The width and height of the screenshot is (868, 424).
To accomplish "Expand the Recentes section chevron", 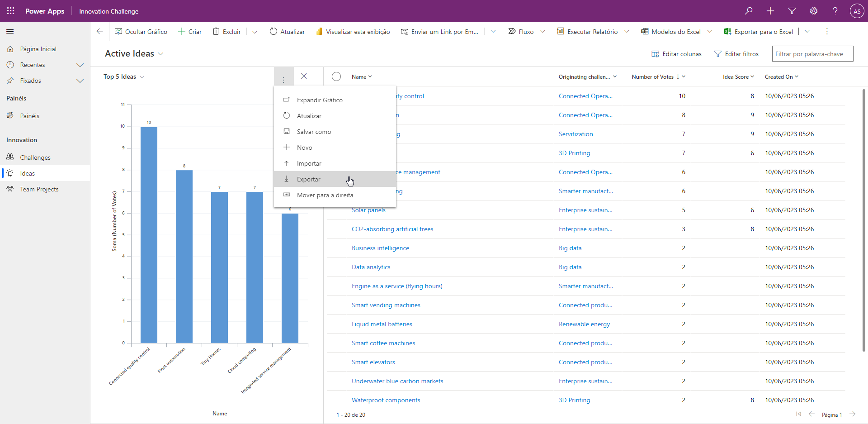I will pyautogui.click(x=80, y=65).
